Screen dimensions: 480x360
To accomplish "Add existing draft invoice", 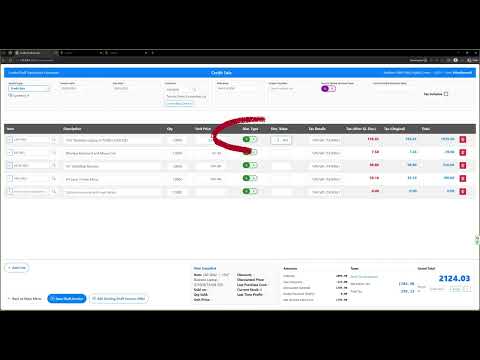I will (119, 299).
